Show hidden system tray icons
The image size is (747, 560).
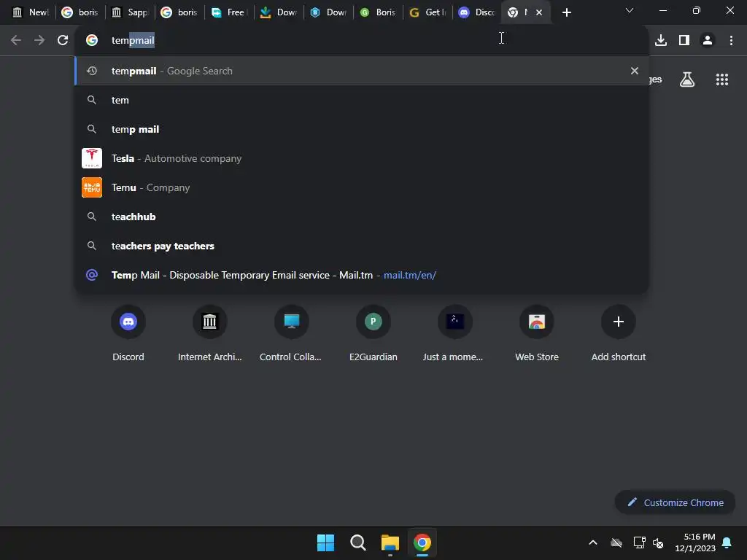592,542
